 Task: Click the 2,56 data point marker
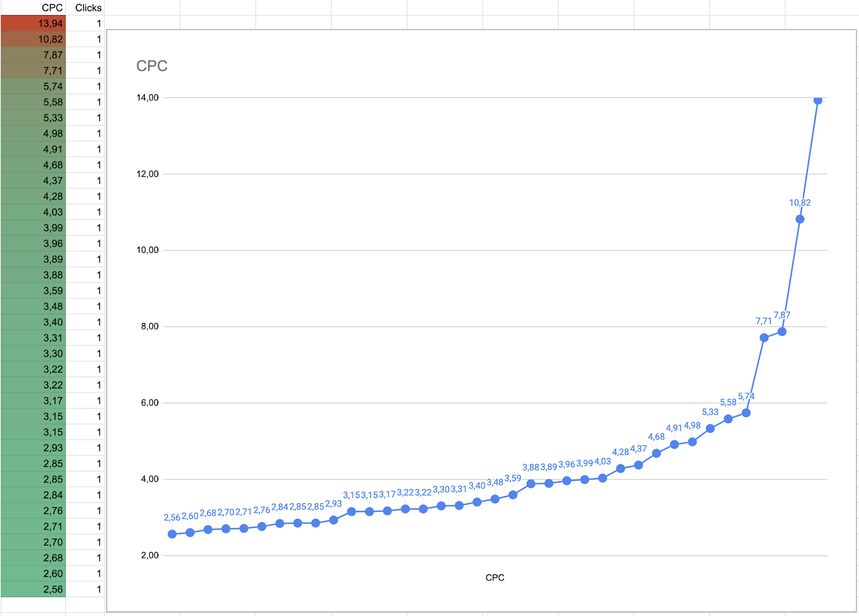tap(172, 534)
